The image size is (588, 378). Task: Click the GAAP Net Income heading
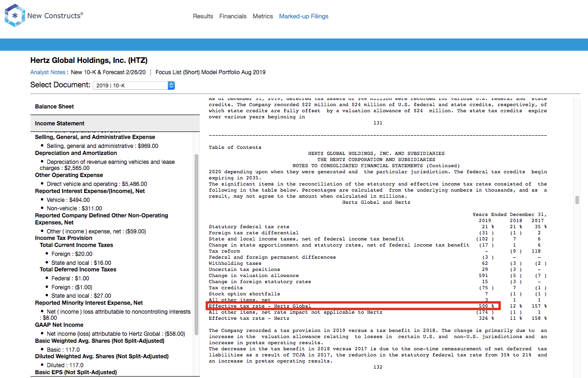59,325
